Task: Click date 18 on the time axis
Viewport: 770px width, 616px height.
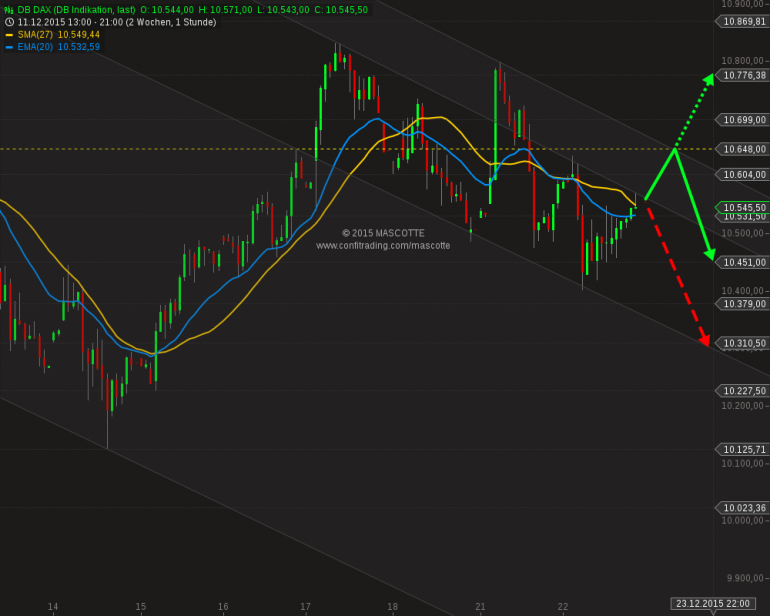Action: [x=392, y=607]
